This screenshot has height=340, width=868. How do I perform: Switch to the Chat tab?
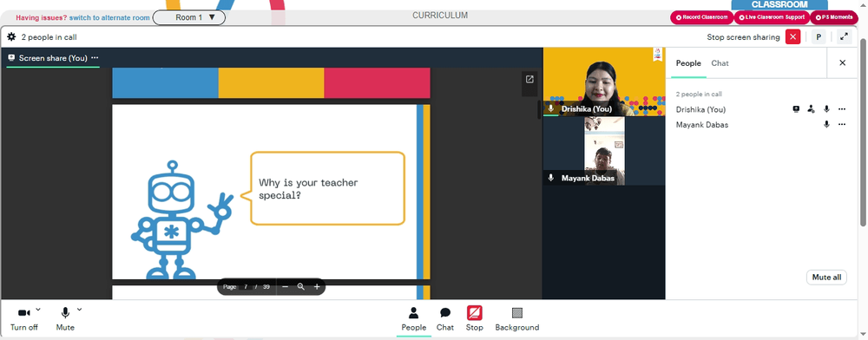pyautogui.click(x=720, y=63)
